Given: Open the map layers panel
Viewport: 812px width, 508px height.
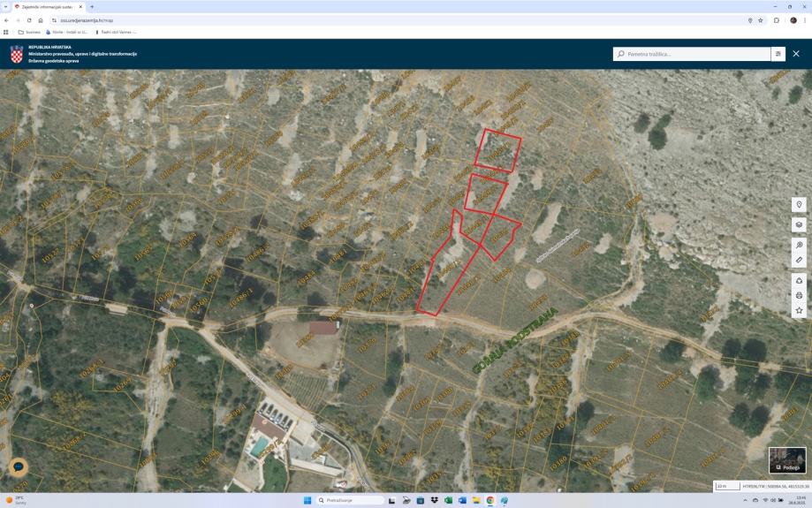Looking at the screenshot, I should pos(799,224).
